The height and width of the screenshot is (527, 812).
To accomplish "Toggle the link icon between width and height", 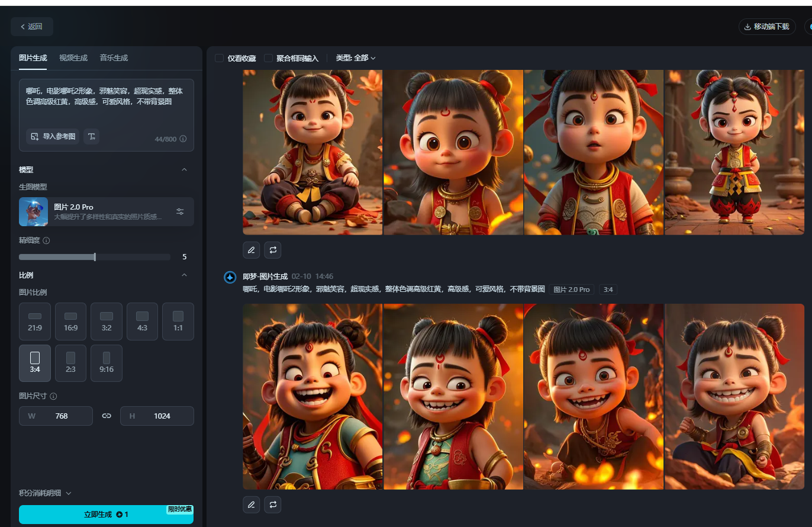I will click(107, 416).
